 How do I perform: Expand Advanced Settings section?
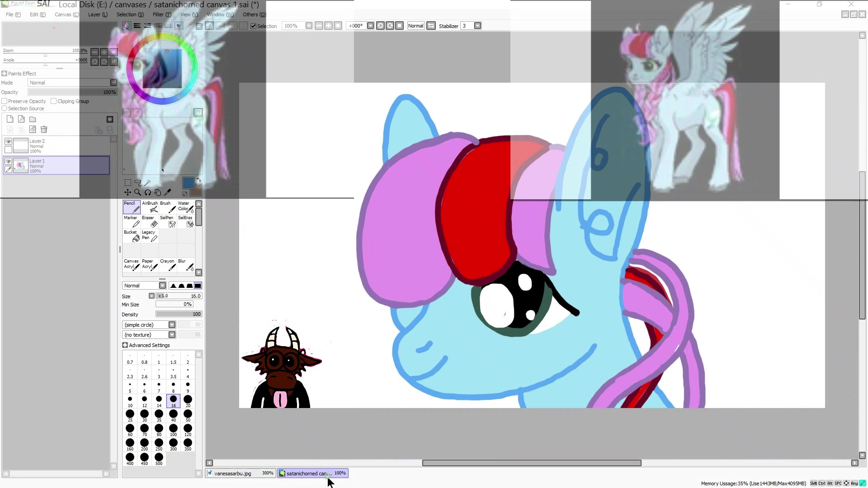125,345
